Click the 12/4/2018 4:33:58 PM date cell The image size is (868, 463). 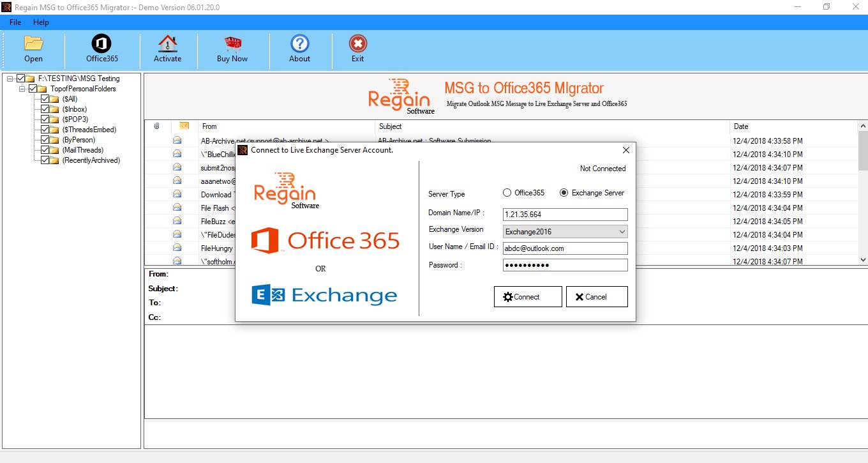pos(768,140)
